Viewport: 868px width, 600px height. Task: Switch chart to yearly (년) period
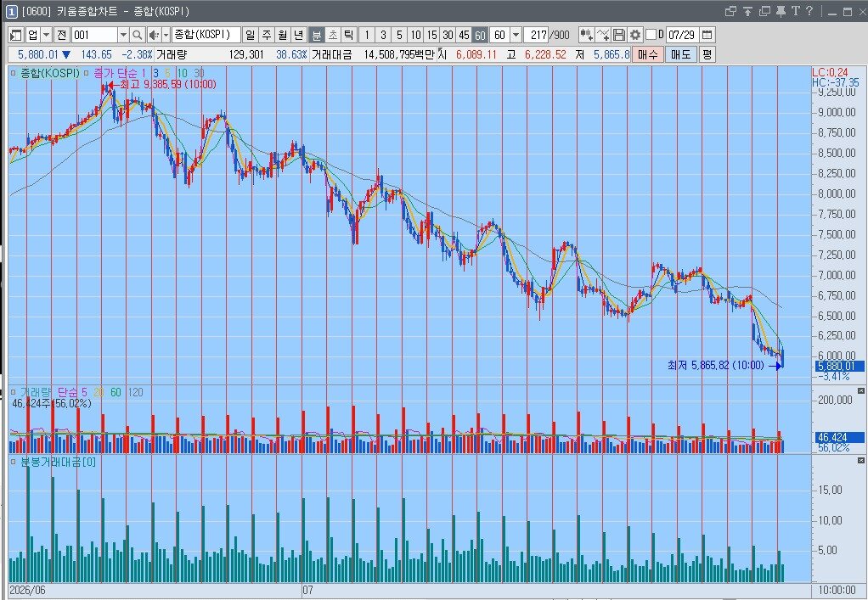(298, 35)
